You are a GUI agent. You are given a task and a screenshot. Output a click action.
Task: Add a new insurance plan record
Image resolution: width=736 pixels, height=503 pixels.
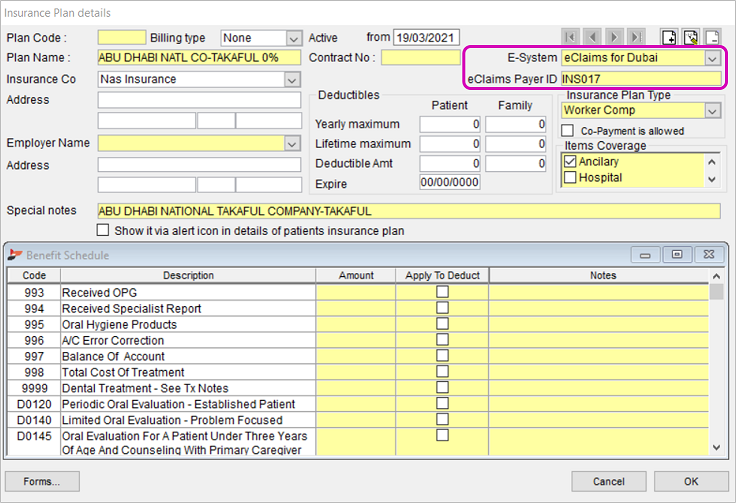(x=669, y=38)
